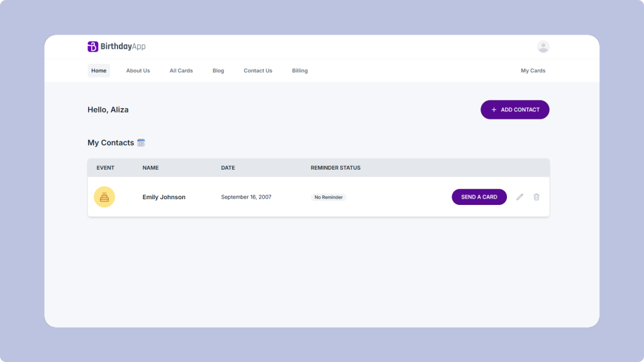Go to the Home tab

[x=99, y=70]
